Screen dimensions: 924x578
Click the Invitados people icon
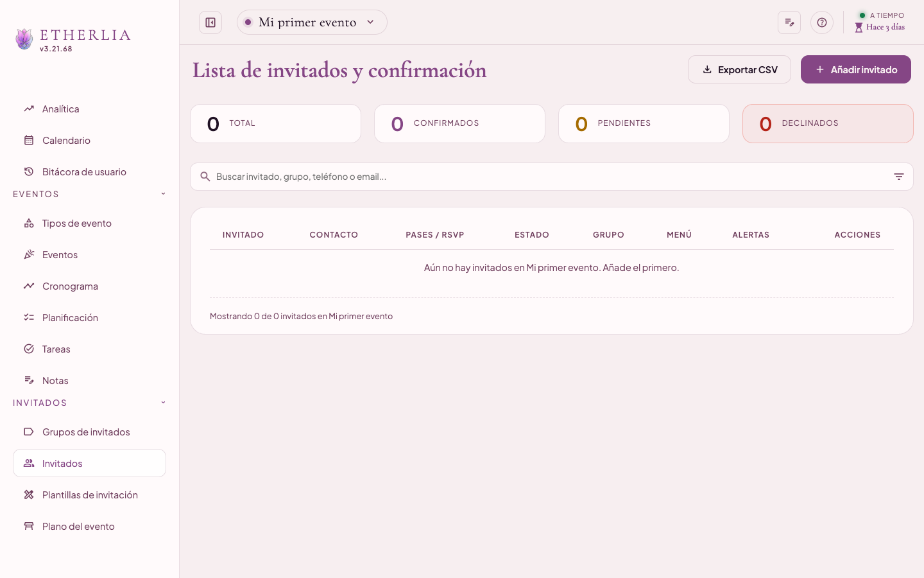pos(29,464)
